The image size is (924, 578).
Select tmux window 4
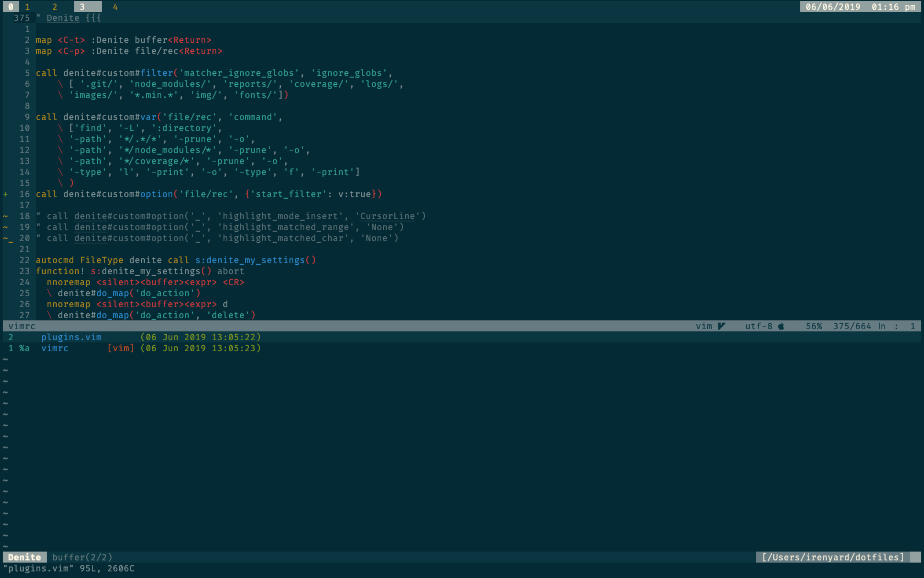(115, 7)
